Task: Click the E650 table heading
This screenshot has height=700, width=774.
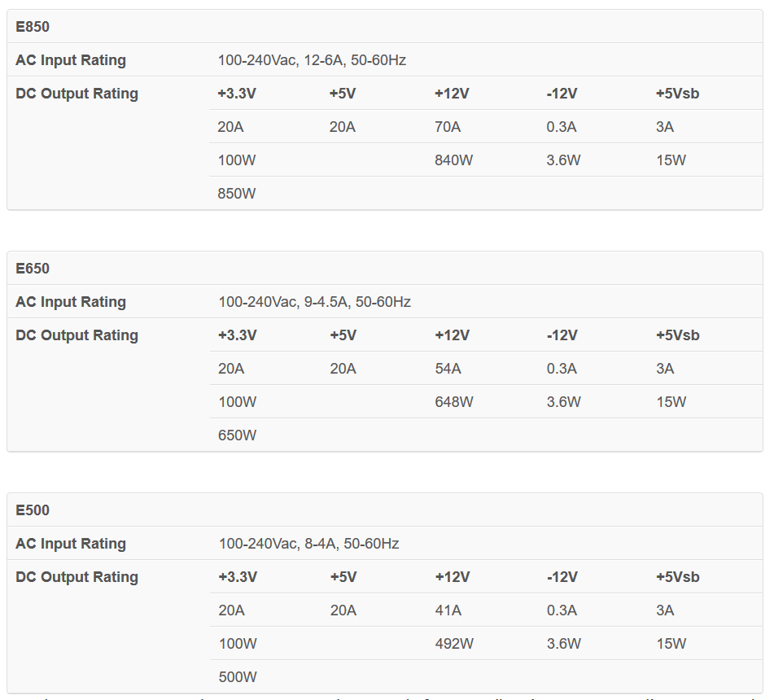Action: point(33,269)
